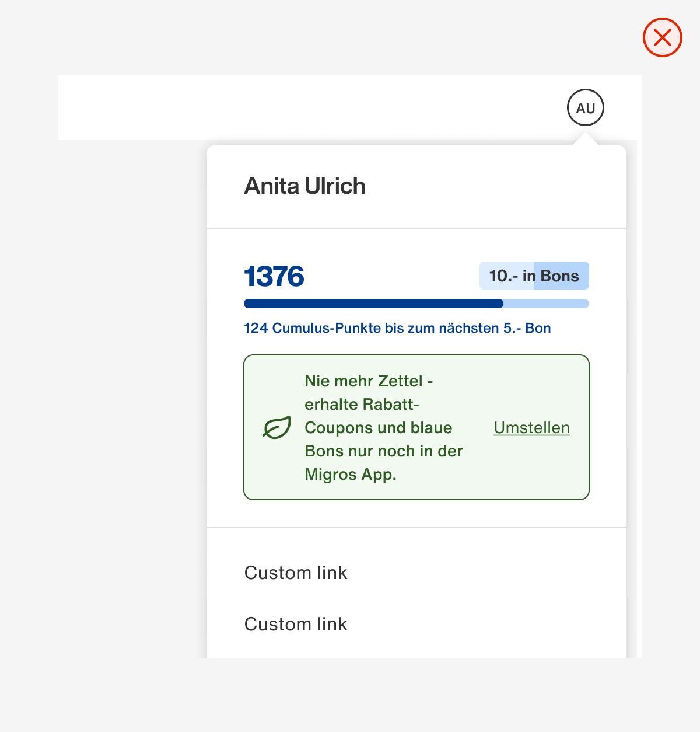Click the popover pointer arrow below the avatar
Screen dimensions: 700x732
tap(586, 139)
